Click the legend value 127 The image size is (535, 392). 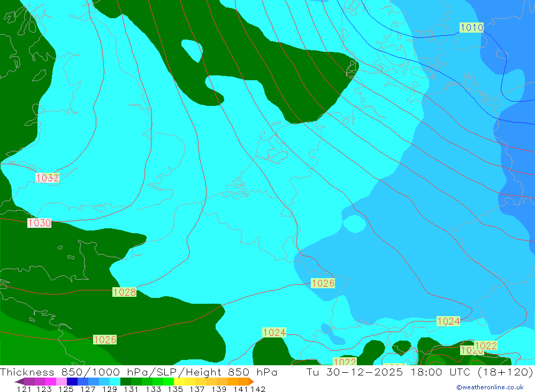click(88, 389)
